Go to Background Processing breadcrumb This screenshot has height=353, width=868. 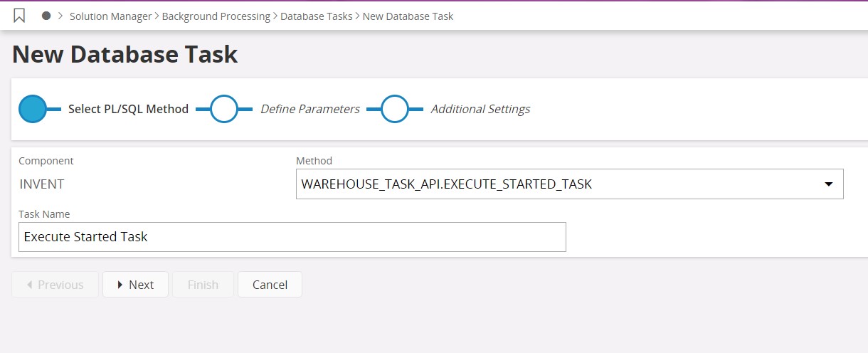coord(216,16)
